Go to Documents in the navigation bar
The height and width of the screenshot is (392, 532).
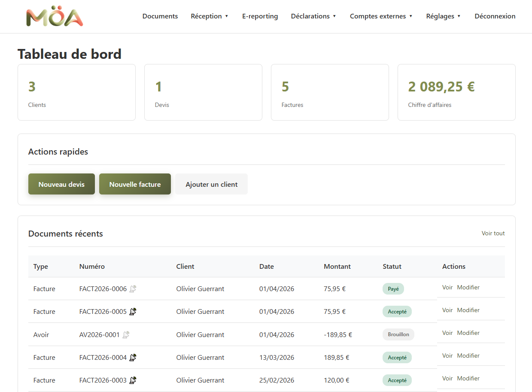point(160,16)
